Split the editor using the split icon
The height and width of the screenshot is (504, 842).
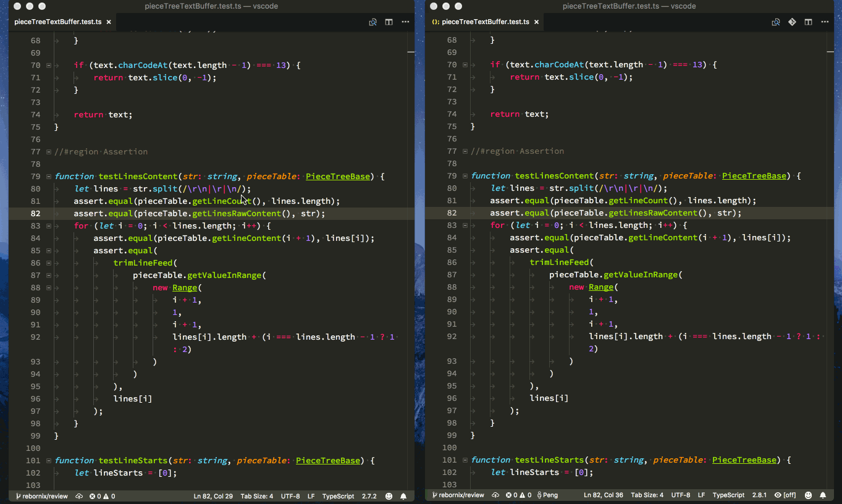[x=389, y=21]
